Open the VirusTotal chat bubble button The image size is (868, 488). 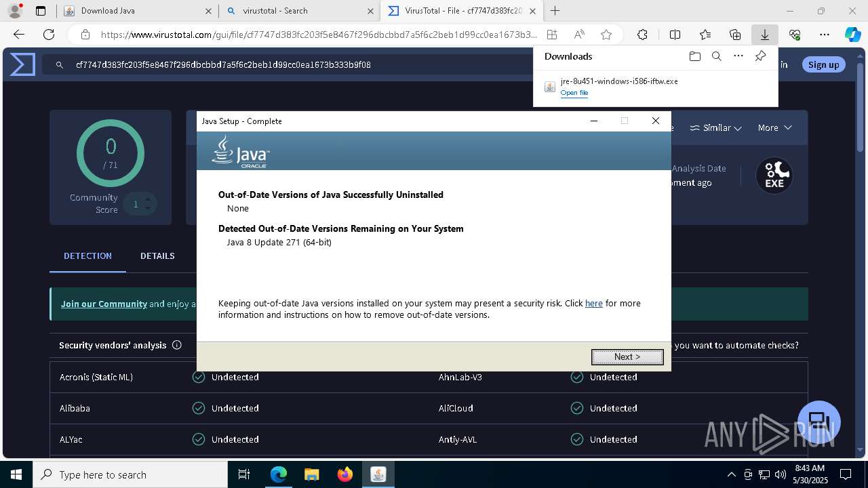[819, 422]
